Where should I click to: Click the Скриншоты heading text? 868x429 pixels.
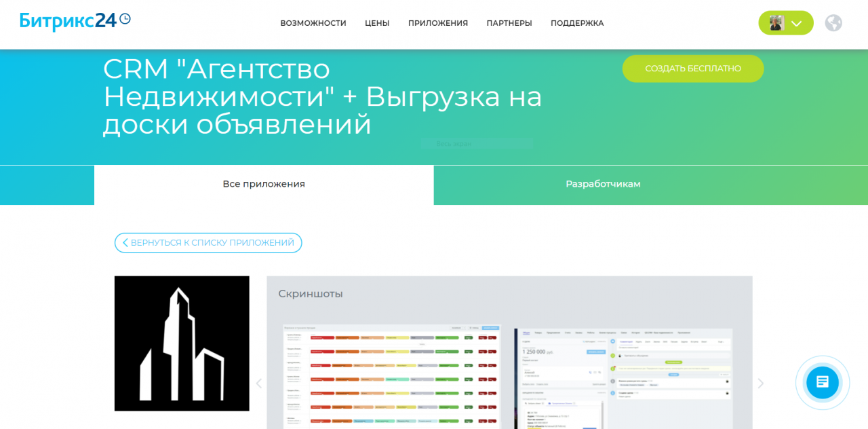click(x=311, y=294)
